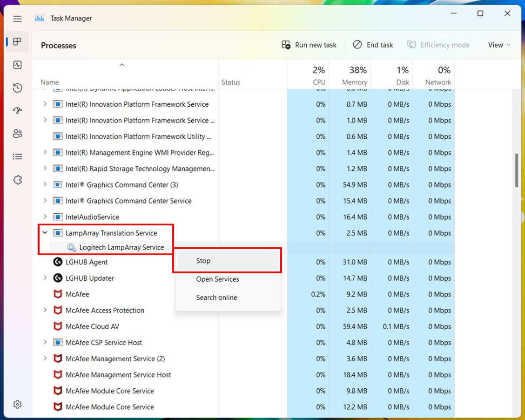Click the 31.0 MB memory value

355,262
